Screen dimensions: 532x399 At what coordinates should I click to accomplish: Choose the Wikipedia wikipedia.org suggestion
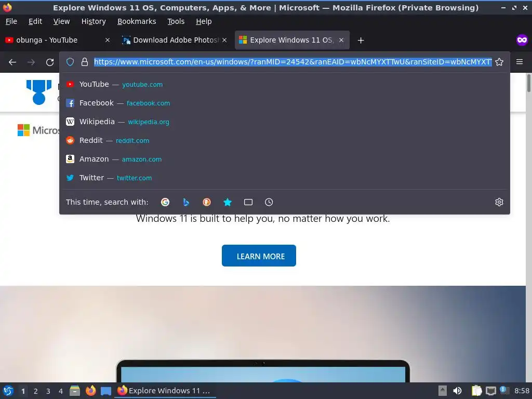click(x=284, y=122)
